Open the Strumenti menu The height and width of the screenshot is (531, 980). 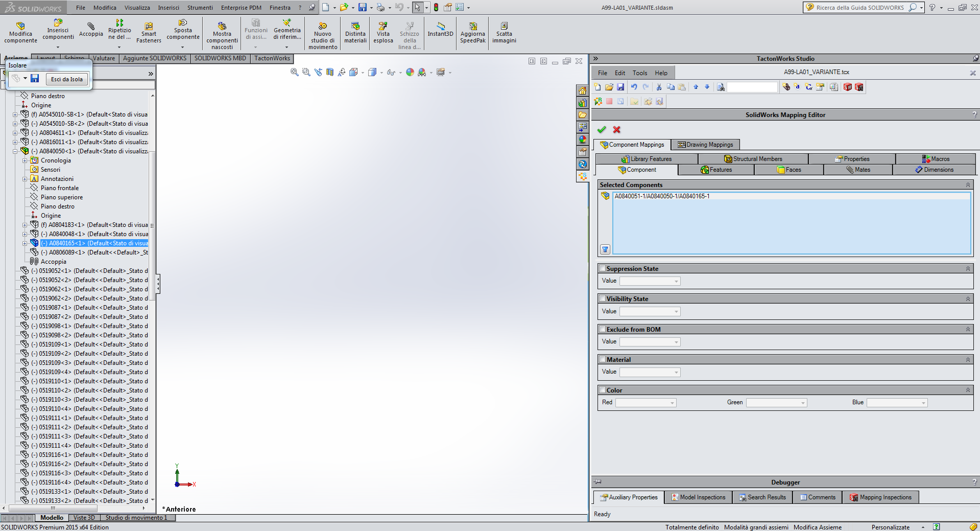coord(200,7)
